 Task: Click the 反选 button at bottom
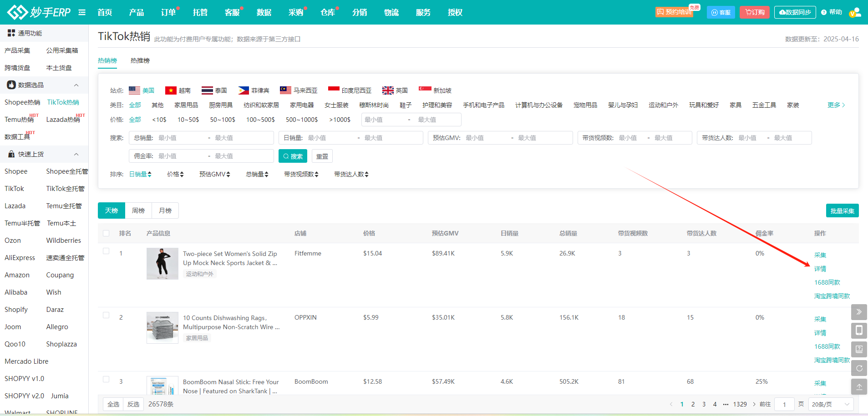click(133, 404)
